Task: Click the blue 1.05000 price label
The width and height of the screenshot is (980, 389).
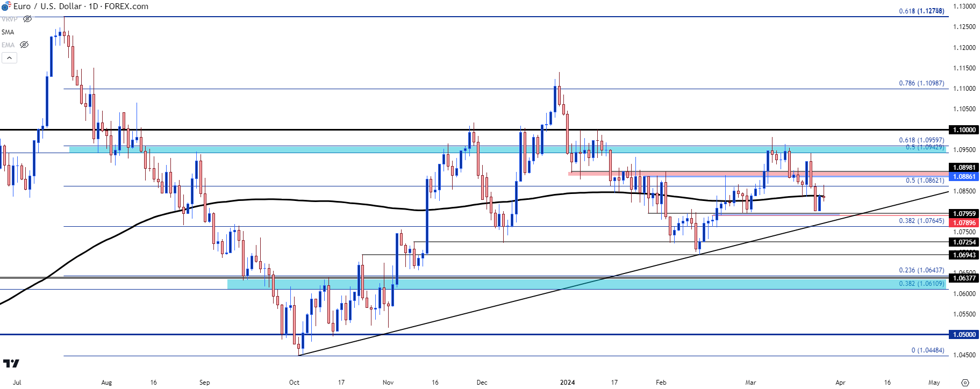Action: [x=964, y=335]
